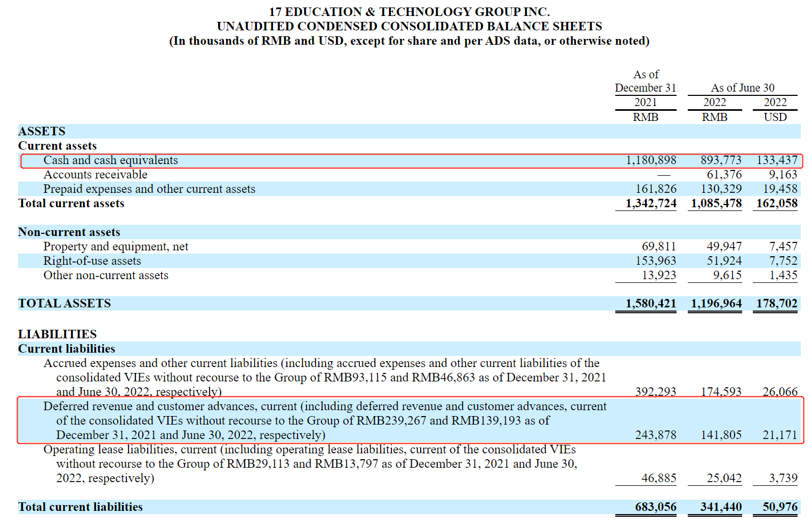Select Total current liabilities USD value 50,976

(779, 507)
